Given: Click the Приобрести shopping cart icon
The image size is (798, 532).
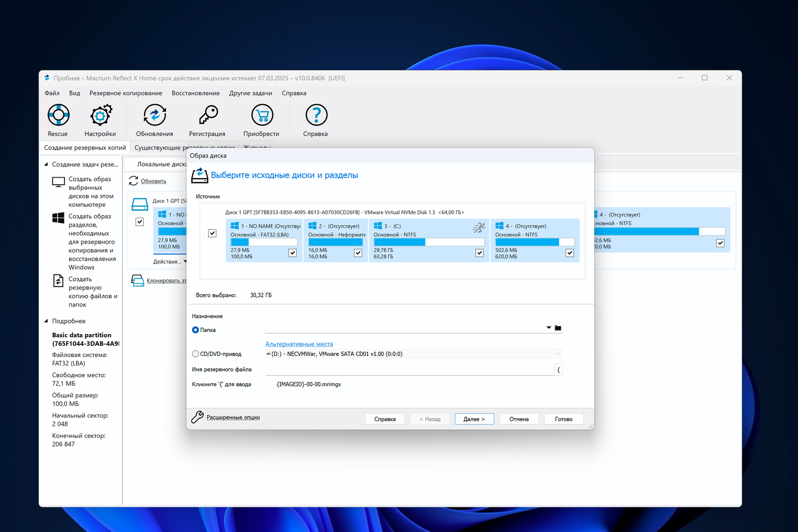Looking at the screenshot, I should [262, 115].
